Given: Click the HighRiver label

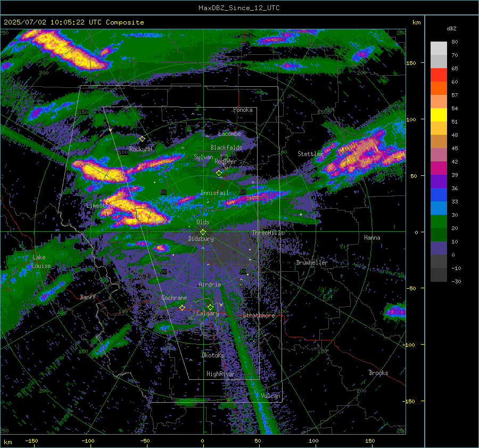Looking at the screenshot, I should click(x=220, y=374).
